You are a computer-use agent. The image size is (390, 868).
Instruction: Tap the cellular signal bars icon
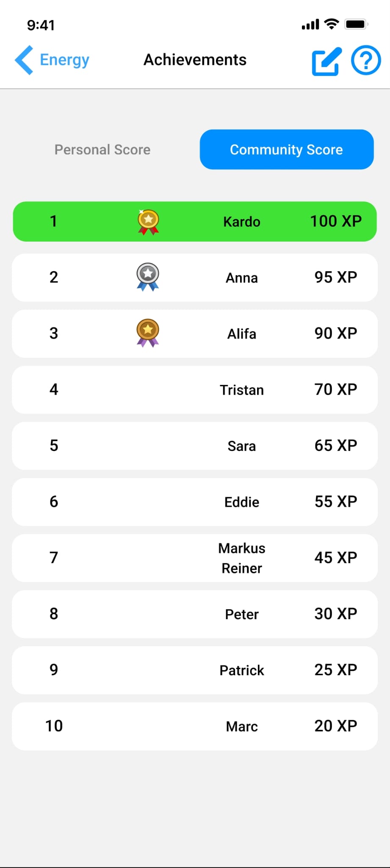[x=310, y=25]
